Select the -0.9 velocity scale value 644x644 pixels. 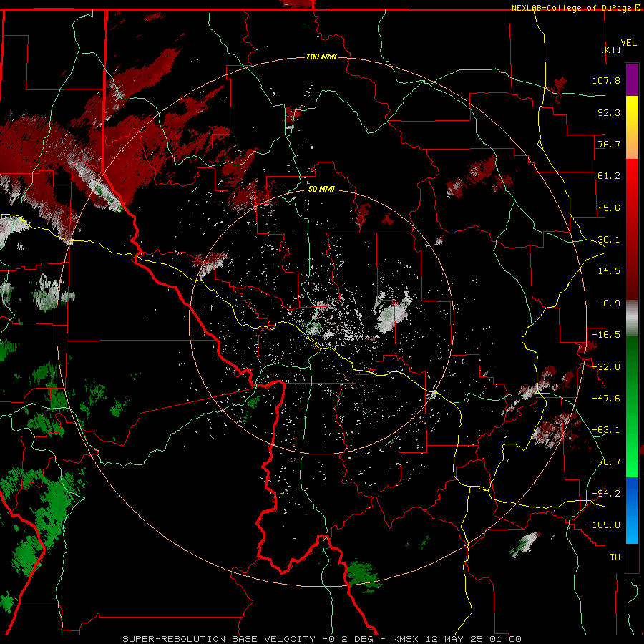coord(609,303)
